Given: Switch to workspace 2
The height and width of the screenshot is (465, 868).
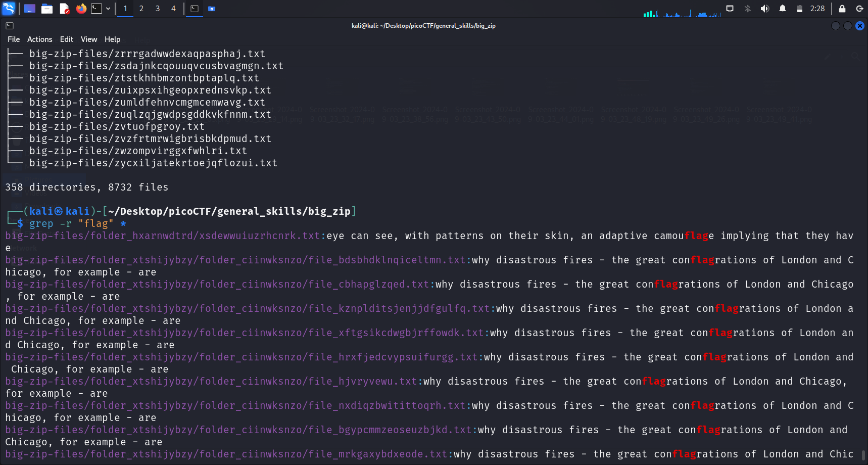Looking at the screenshot, I should [141, 9].
